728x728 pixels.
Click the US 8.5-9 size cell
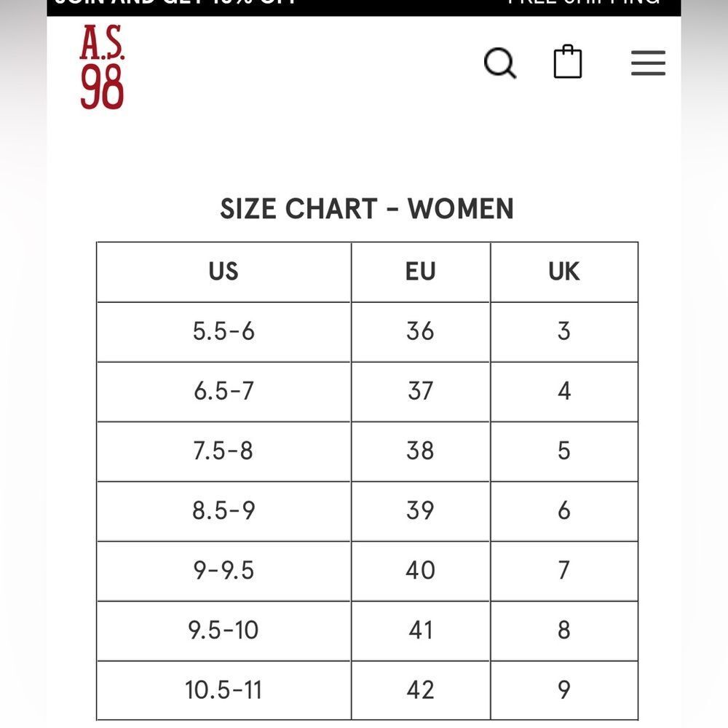223,511
